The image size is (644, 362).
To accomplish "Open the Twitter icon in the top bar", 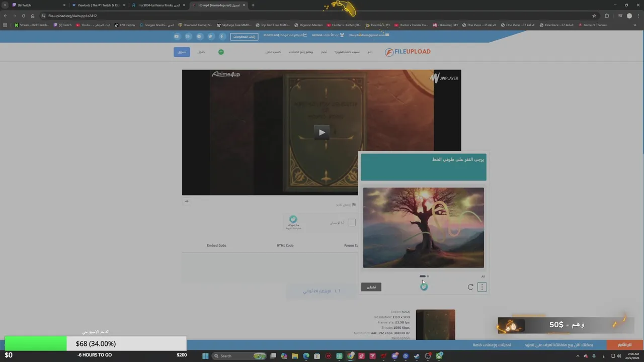I will [210, 36].
